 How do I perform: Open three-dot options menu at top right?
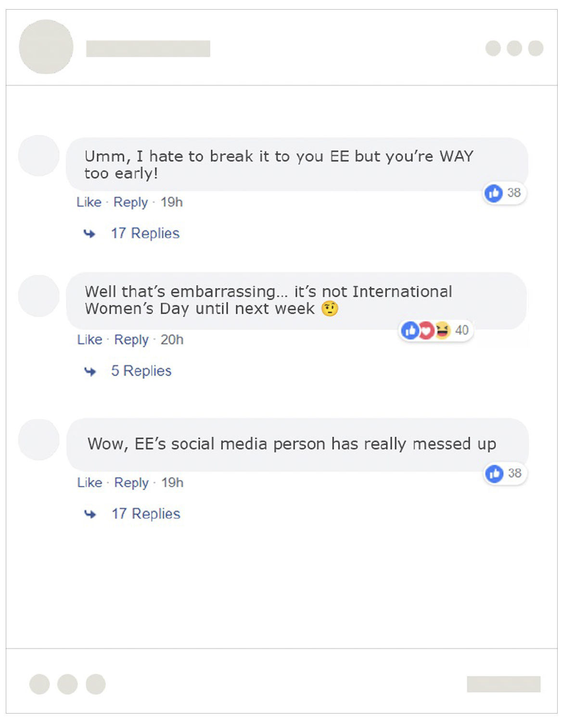(514, 48)
